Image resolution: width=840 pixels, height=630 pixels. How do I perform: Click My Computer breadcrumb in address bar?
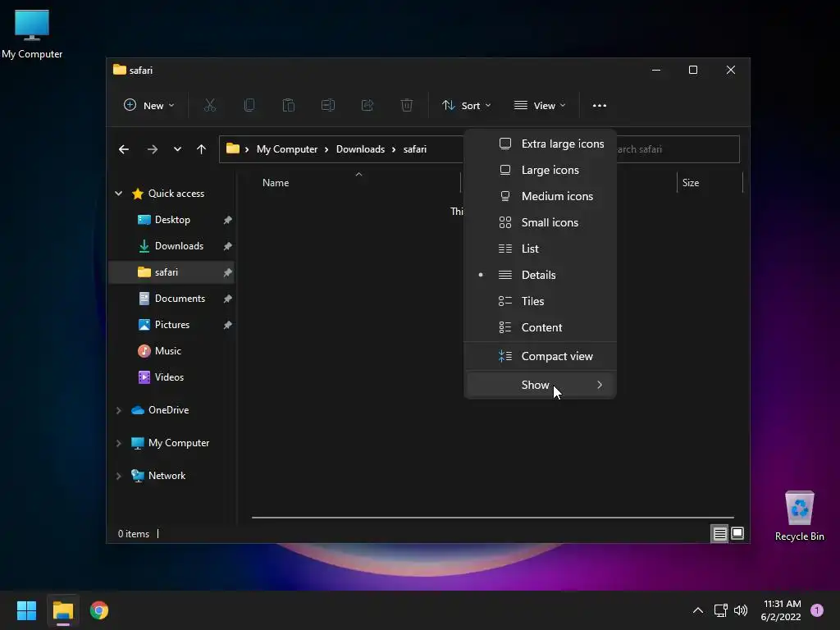tap(287, 149)
